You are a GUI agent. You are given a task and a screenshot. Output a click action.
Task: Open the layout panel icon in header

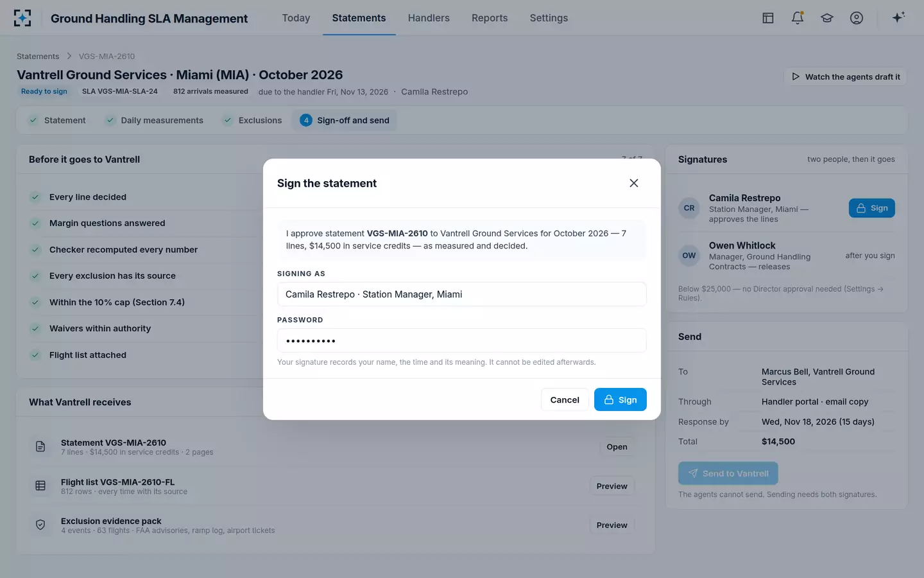pyautogui.click(x=768, y=18)
